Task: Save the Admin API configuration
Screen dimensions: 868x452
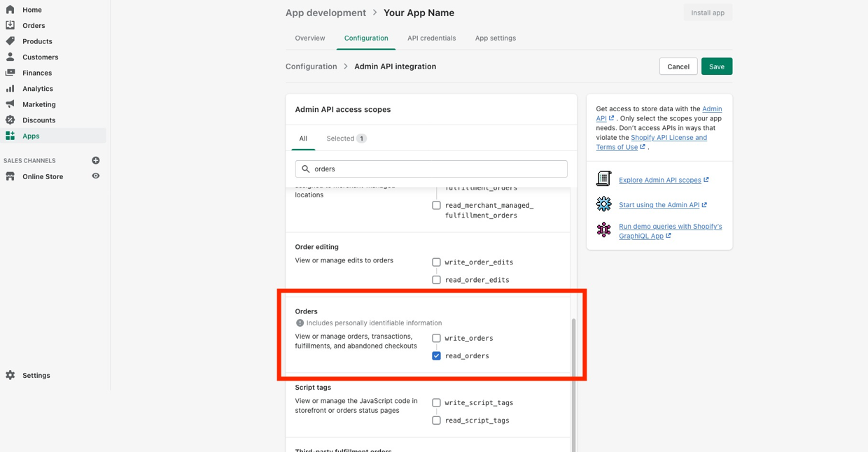Action: (x=716, y=66)
